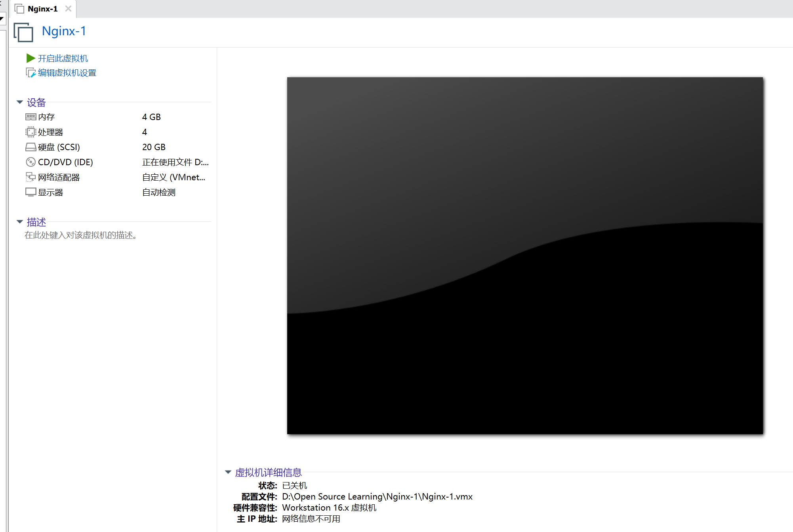Click the 20 GB hard disk value
The height and width of the screenshot is (532, 793).
[x=154, y=147]
